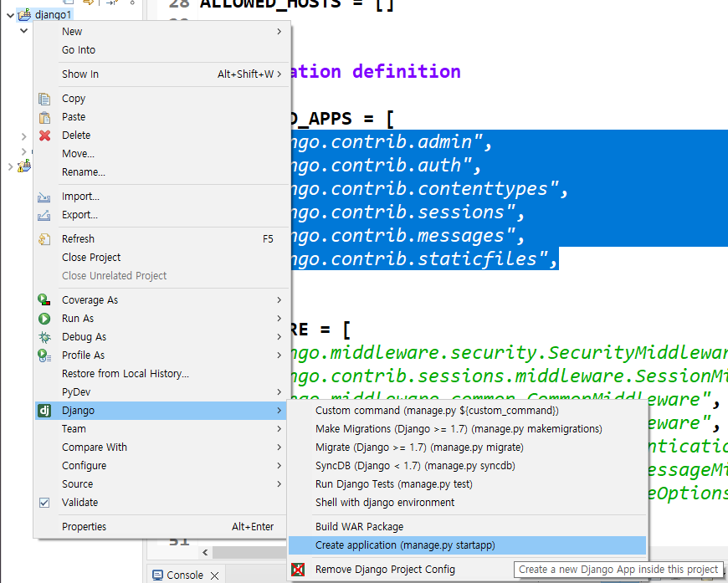
Task: Choose SyncDB manage.py syncdb
Action: (x=467, y=466)
